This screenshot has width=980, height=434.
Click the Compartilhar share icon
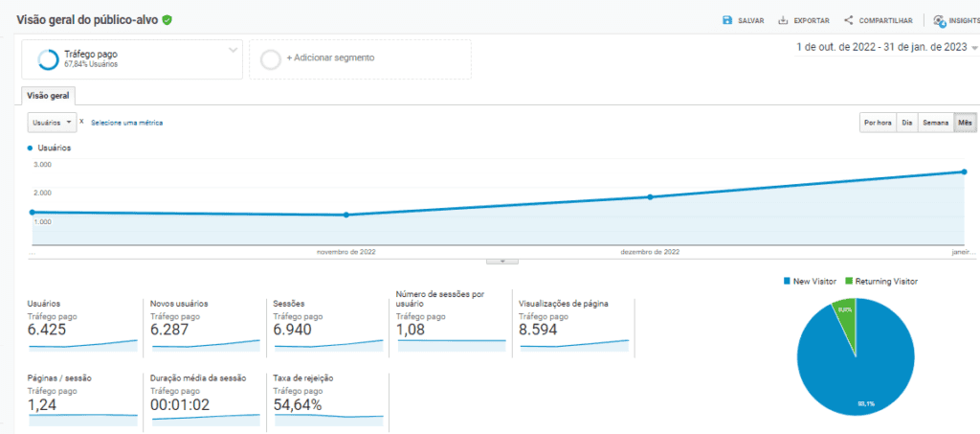pyautogui.click(x=848, y=20)
